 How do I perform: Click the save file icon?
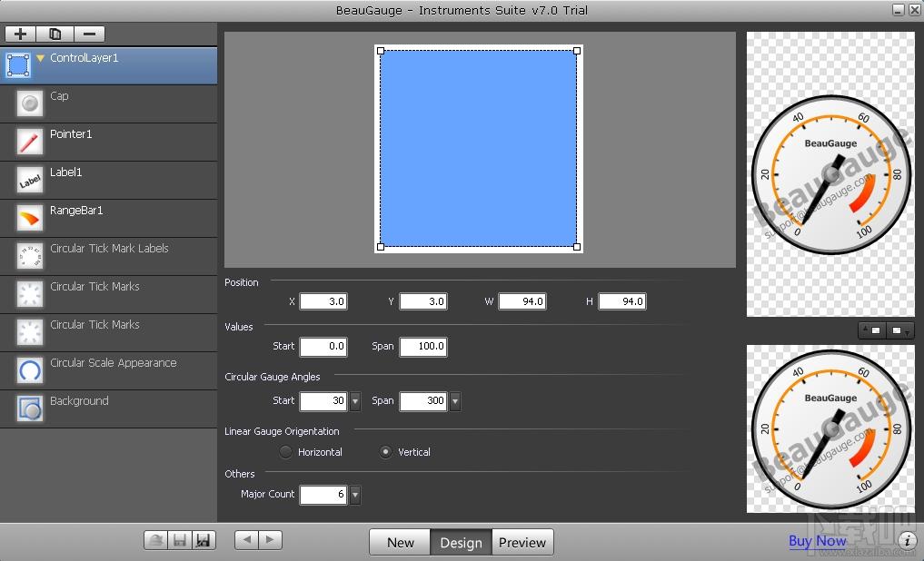180,540
